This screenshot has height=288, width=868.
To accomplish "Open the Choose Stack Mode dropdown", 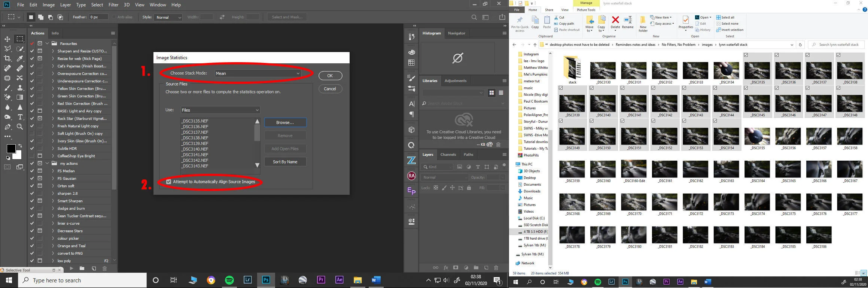I will [258, 73].
